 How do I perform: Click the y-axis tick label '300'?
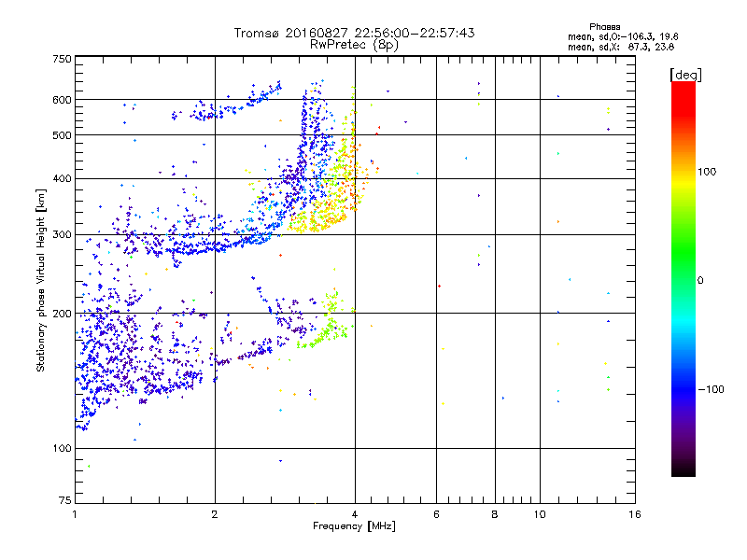pyautogui.click(x=62, y=235)
